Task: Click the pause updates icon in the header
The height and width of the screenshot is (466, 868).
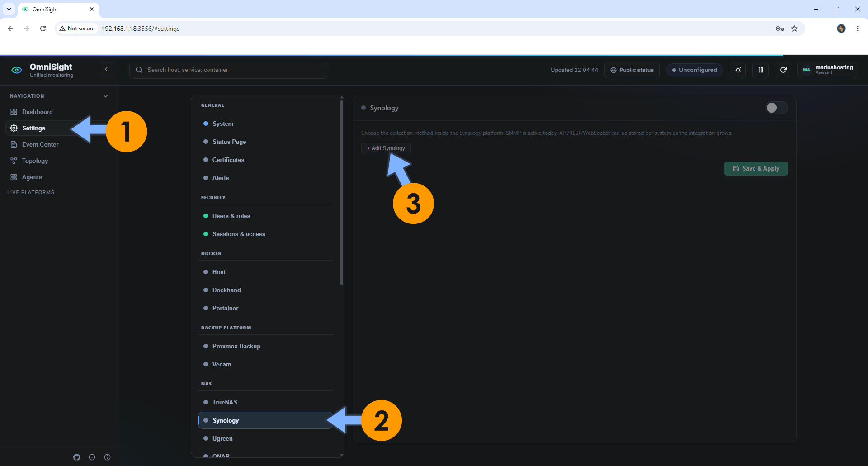Action: point(760,70)
